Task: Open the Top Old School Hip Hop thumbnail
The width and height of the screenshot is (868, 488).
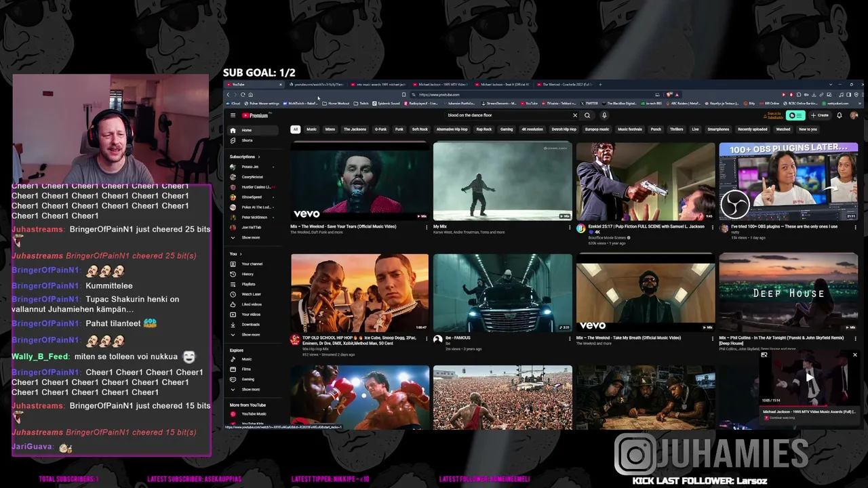Action: [x=359, y=293]
